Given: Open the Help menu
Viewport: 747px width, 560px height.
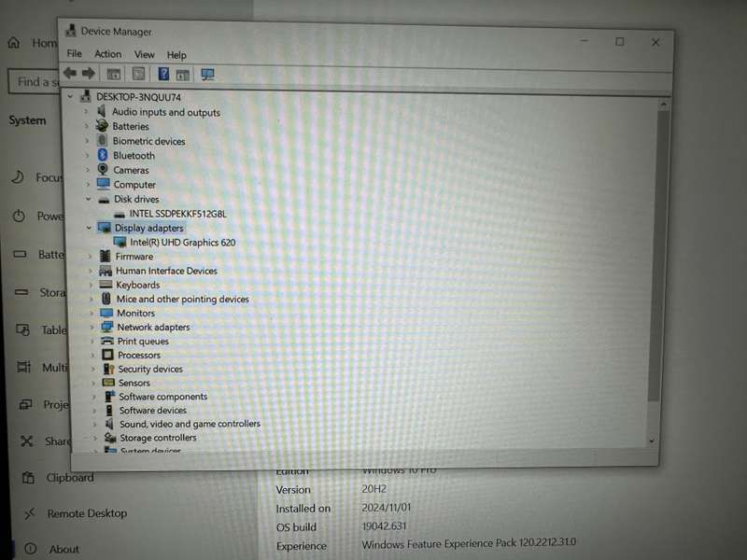Looking at the screenshot, I should (x=176, y=55).
